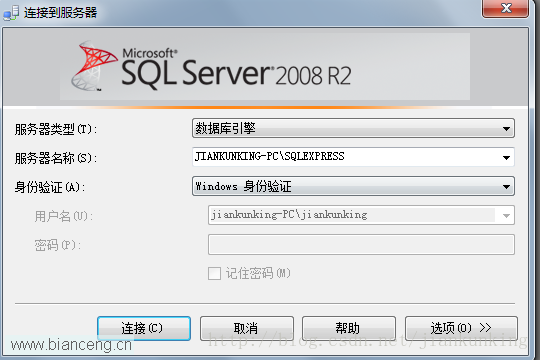
Task: Expand options with 选项(O) >> button
Action: pyautogui.click(x=461, y=328)
